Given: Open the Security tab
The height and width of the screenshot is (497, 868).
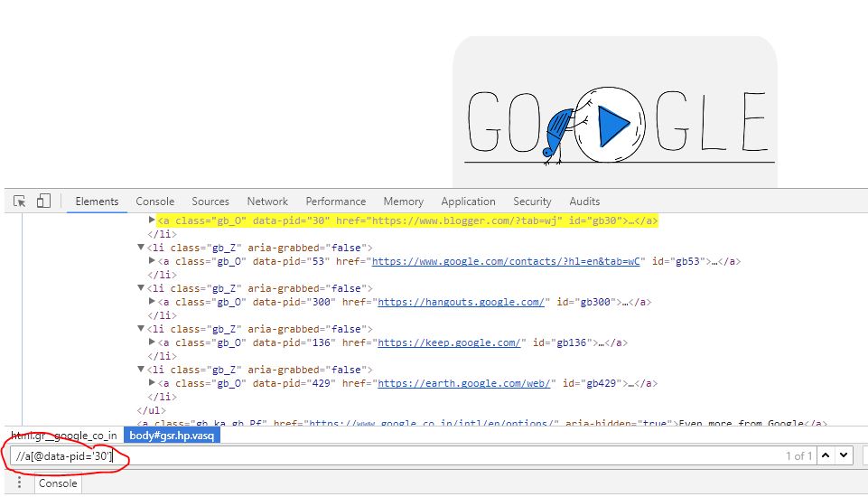Looking at the screenshot, I should pyautogui.click(x=532, y=202).
